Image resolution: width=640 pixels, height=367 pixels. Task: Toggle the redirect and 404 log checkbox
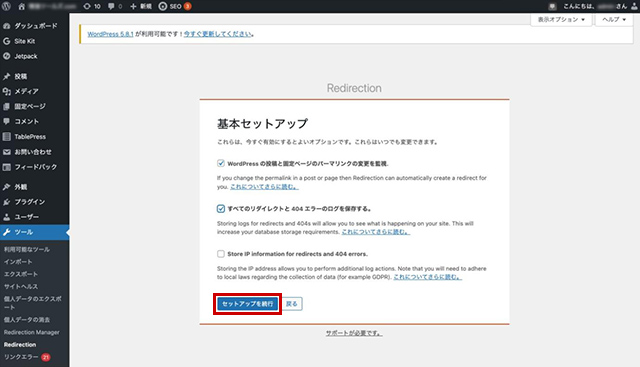pyautogui.click(x=221, y=209)
